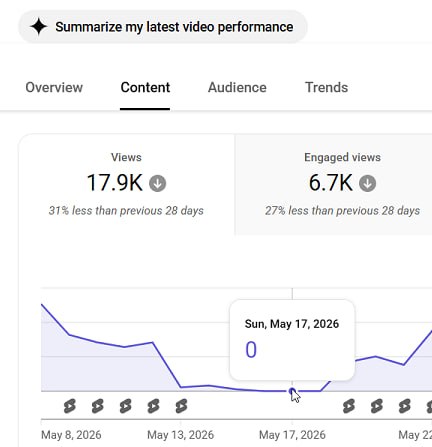Click Summarize my latest video performance
Image resolution: width=432 pixels, height=447 pixels.
[163, 27]
